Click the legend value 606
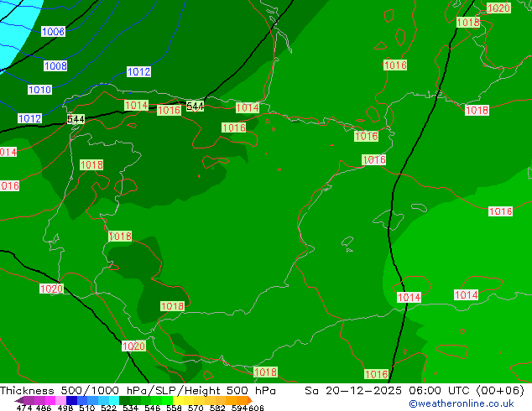The image size is (532, 411). [x=256, y=408]
